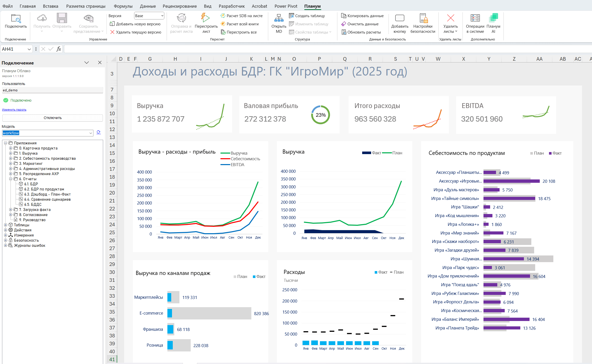Expand the 7. Загрузка факта folder
Viewport: 592px width, 364px height.
(x=10, y=210)
